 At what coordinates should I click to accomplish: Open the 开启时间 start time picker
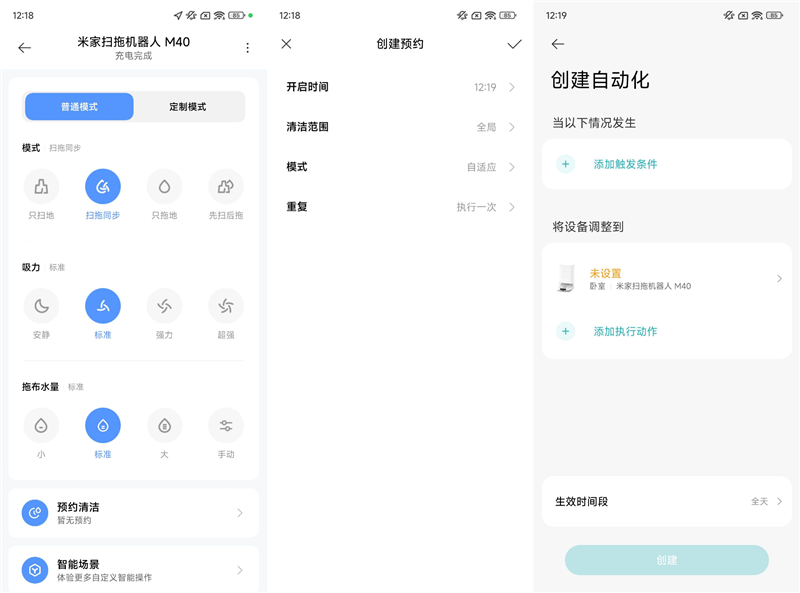[400, 87]
